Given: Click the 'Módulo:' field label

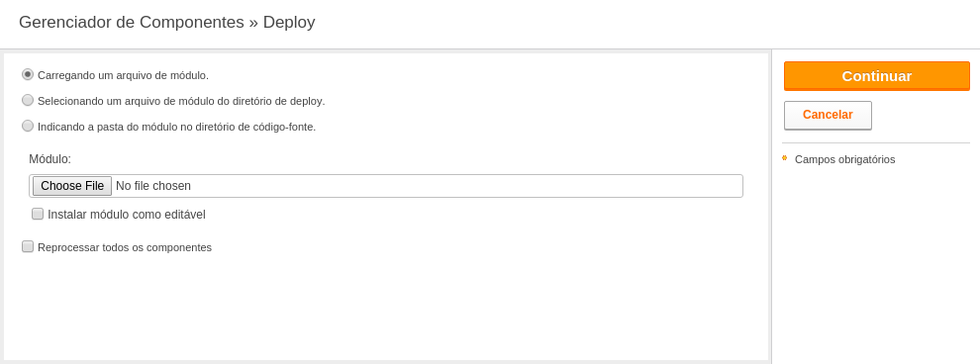Looking at the screenshot, I should (50, 159).
